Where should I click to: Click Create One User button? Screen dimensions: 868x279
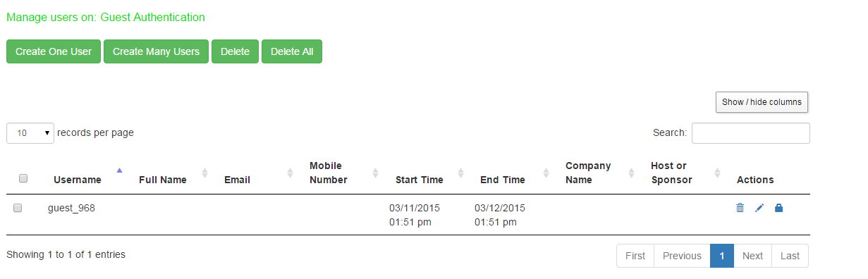click(54, 51)
